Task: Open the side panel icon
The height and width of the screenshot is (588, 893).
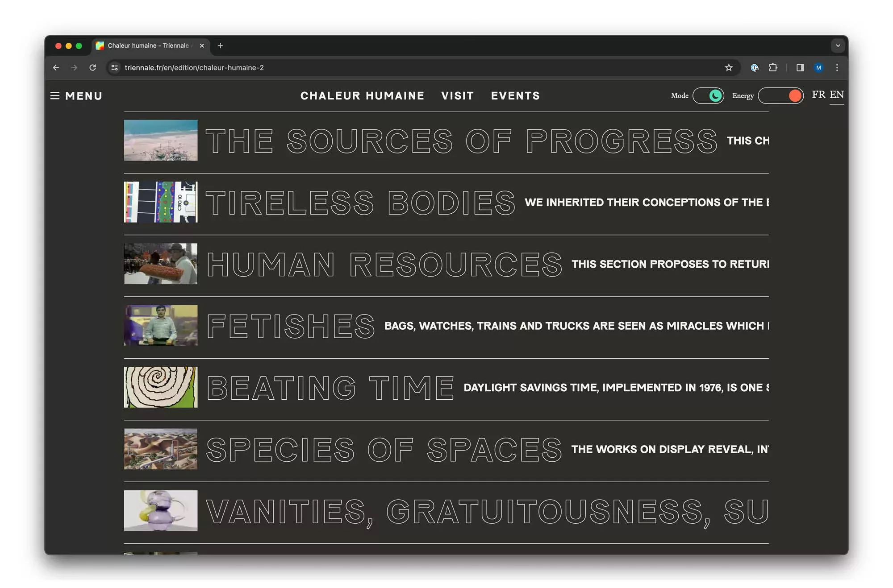Action: (800, 68)
